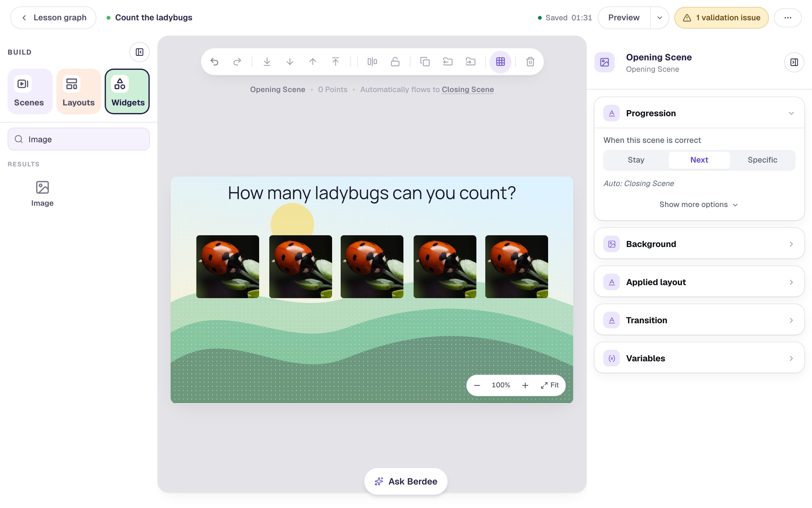This screenshot has height=508, width=812.
Task: Switch to the Widgets tab
Action: (x=127, y=91)
